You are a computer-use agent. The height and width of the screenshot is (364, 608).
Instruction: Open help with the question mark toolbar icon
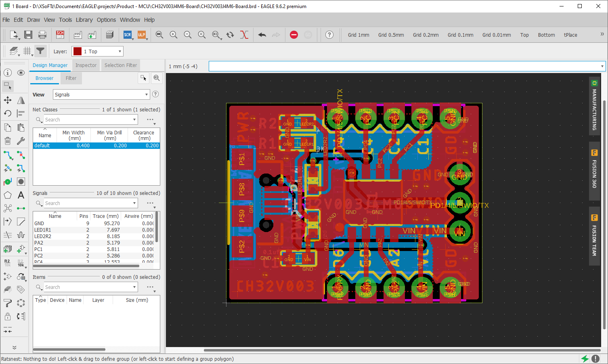(x=329, y=35)
